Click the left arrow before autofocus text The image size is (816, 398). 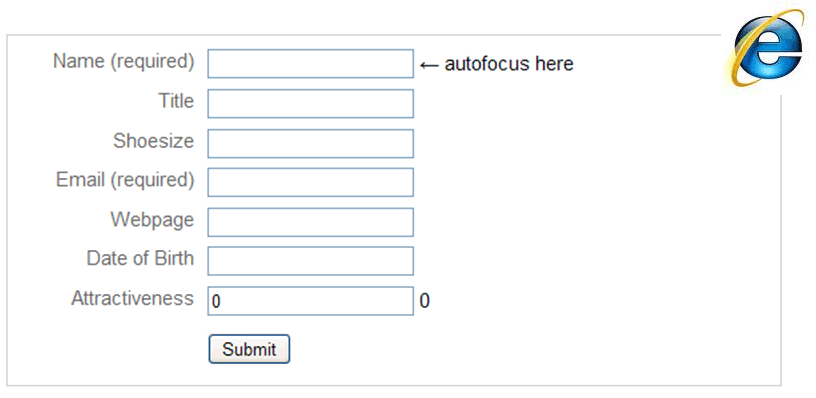pos(429,65)
